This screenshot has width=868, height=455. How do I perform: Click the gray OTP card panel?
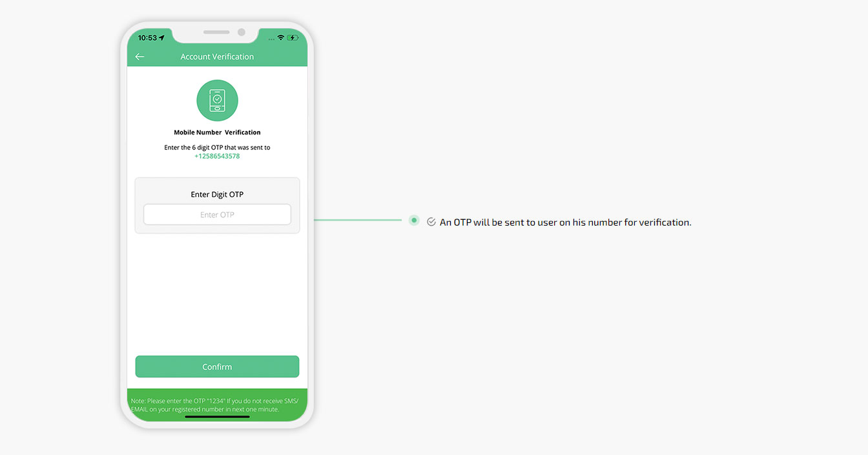pyautogui.click(x=217, y=206)
